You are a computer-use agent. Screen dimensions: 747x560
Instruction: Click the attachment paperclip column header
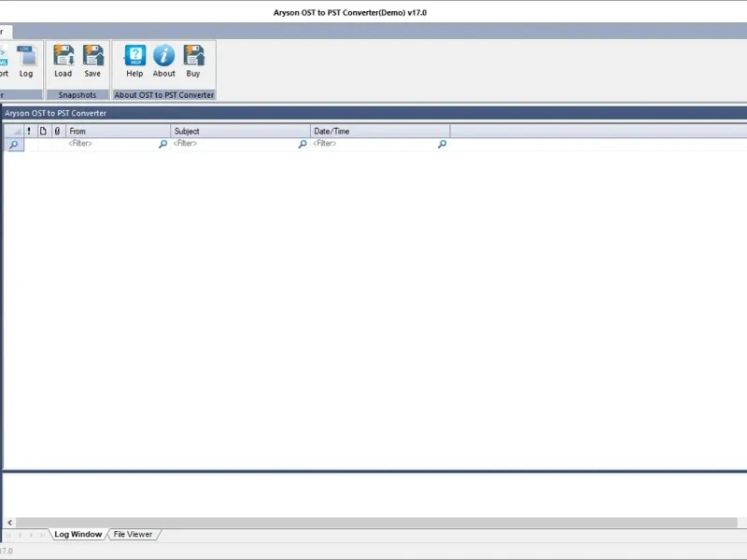(x=57, y=131)
